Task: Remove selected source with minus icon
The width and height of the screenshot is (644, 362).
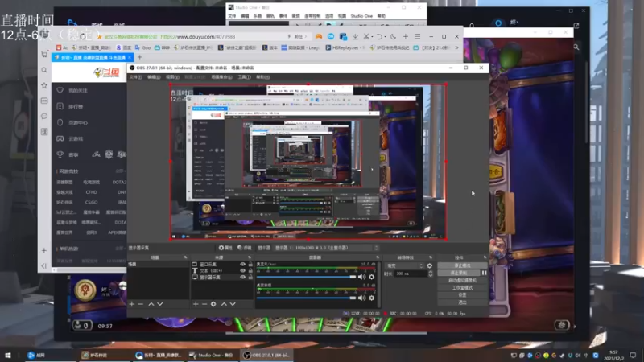Action: [x=204, y=304]
